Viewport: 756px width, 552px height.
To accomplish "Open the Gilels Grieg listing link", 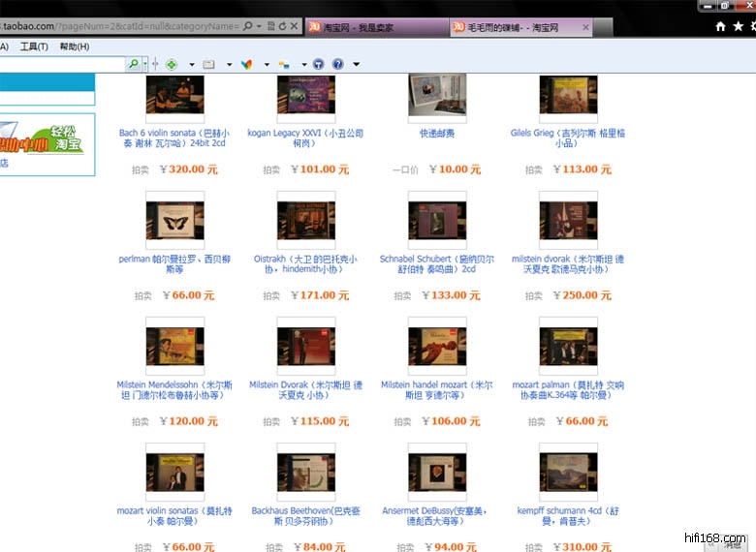I will point(568,138).
